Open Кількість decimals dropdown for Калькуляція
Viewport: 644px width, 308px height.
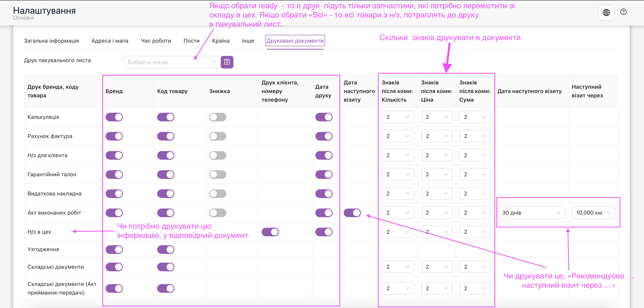(398, 117)
